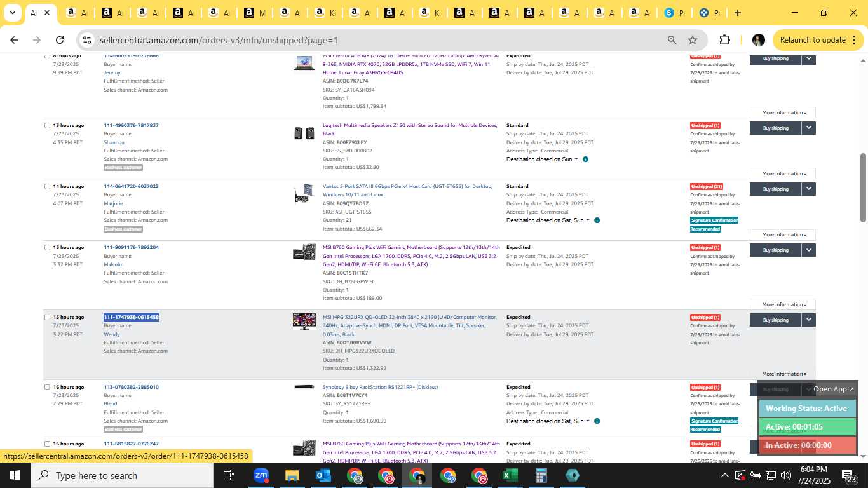Expand Destination closed on Sun dropdown
The height and width of the screenshot is (488, 868).
[576, 159]
